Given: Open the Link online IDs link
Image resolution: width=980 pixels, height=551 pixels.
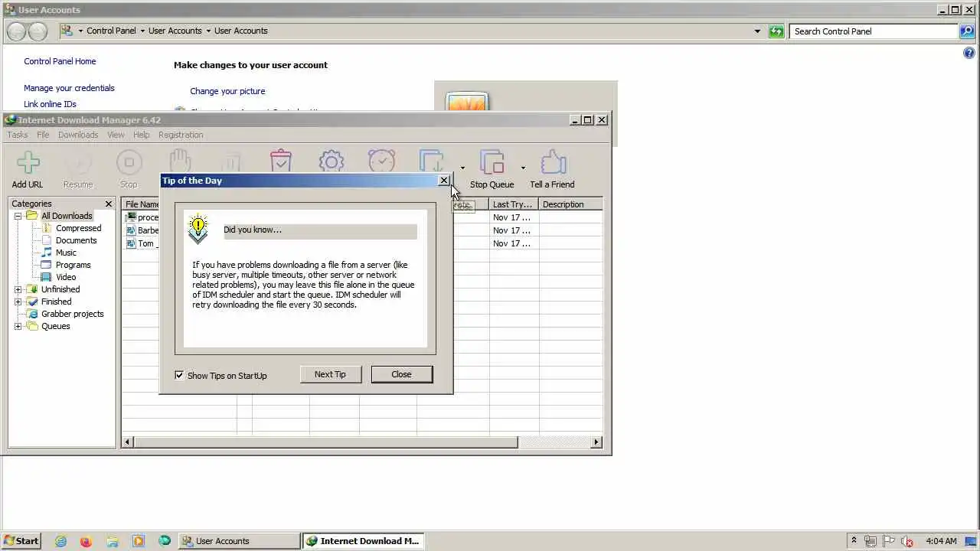Looking at the screenshot, I should (x=50, y=104).
